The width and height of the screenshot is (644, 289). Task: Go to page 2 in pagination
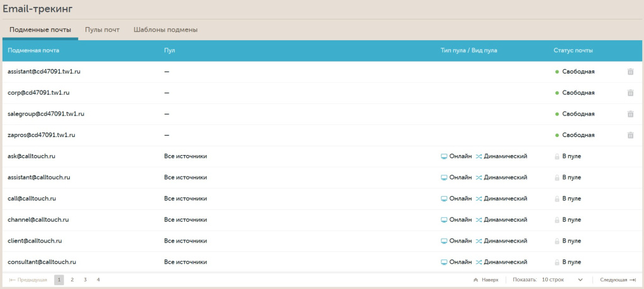point(72,280)
